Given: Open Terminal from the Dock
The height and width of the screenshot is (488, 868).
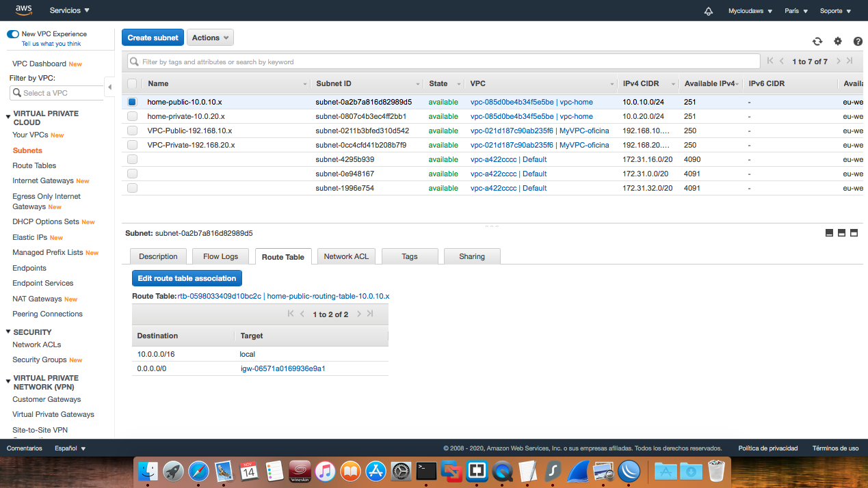Looking at the screenshot, I should point(426,471).
